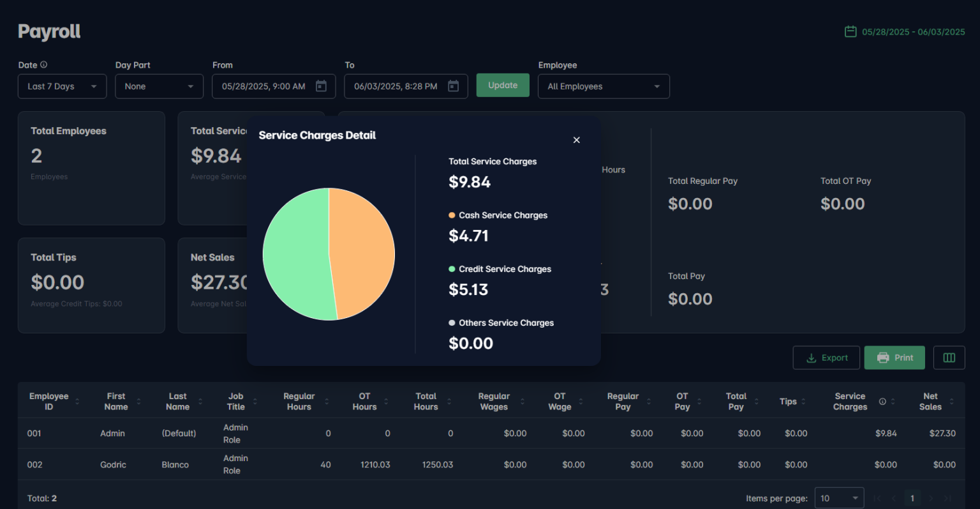Click the info icon beside the Date label
Viewport: 980px width, 509px height.
pos(43,65)
